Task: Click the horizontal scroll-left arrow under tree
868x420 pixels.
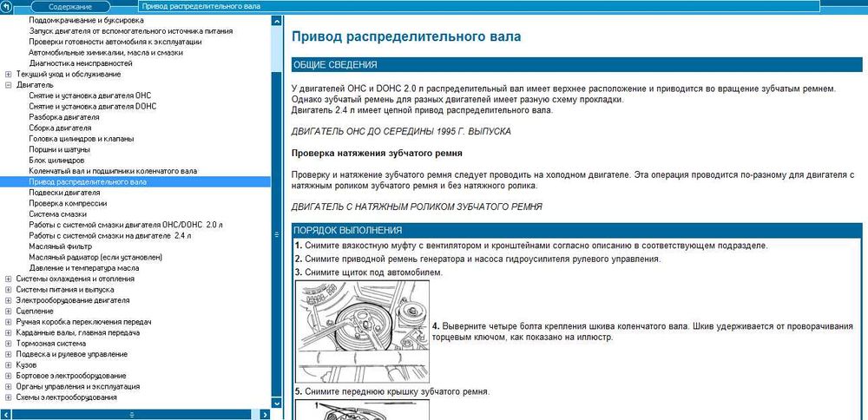Action: click(5, 415)
